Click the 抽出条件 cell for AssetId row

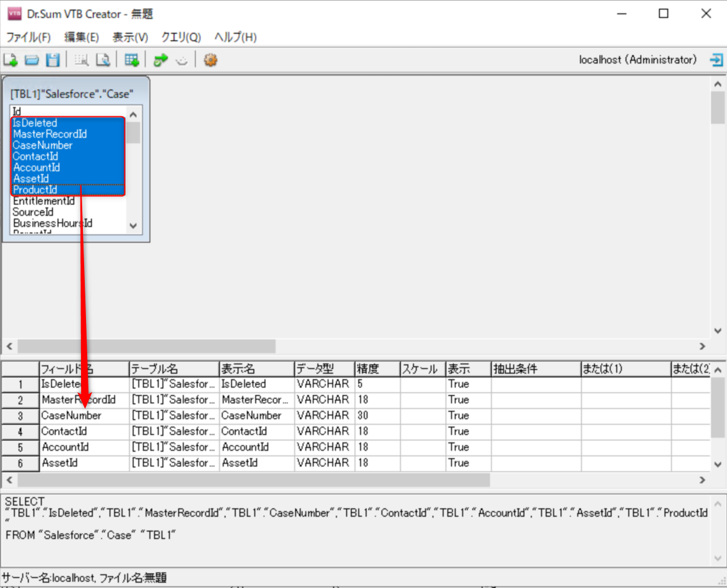[535, 463]
